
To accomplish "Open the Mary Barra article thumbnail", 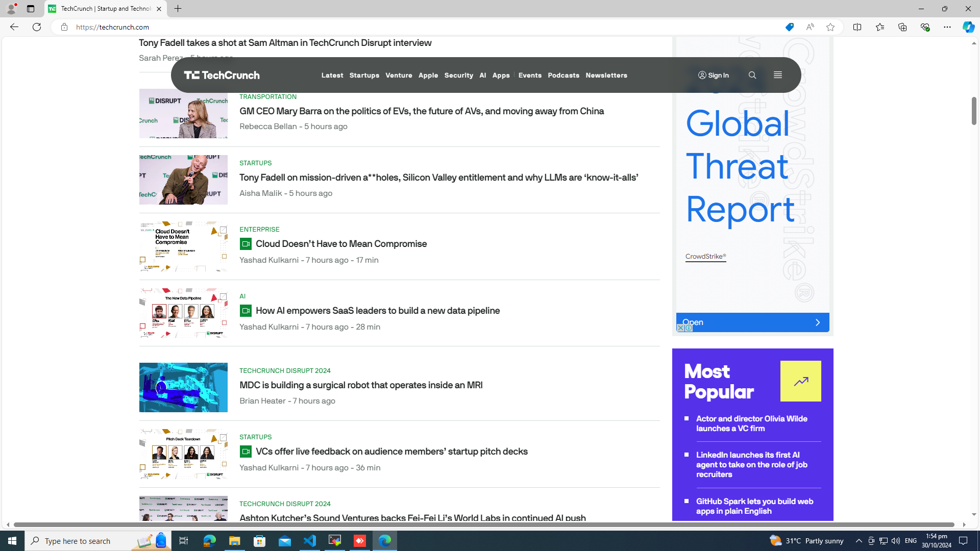I will tap(183, 114).
